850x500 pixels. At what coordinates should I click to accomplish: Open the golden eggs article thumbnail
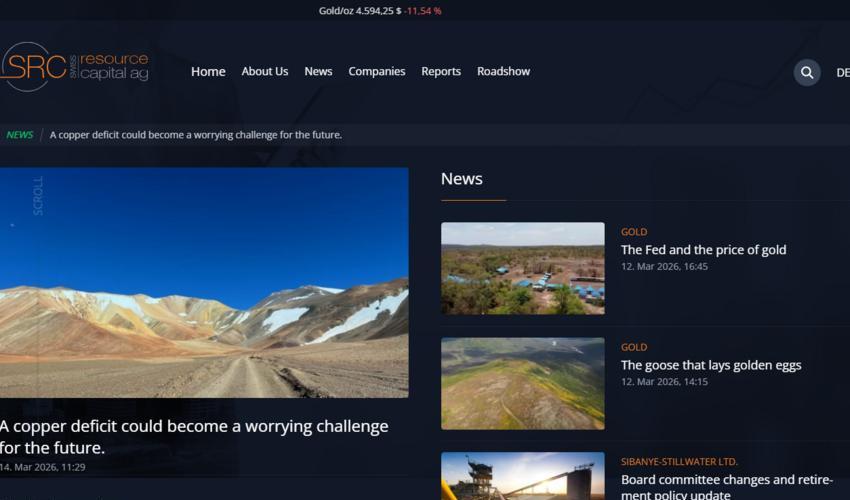523,383
